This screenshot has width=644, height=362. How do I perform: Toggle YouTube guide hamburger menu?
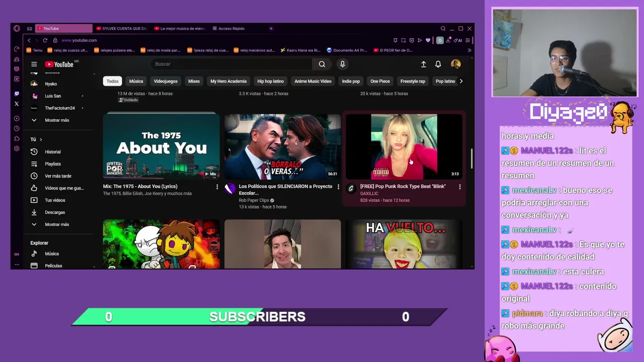point(34,64)
